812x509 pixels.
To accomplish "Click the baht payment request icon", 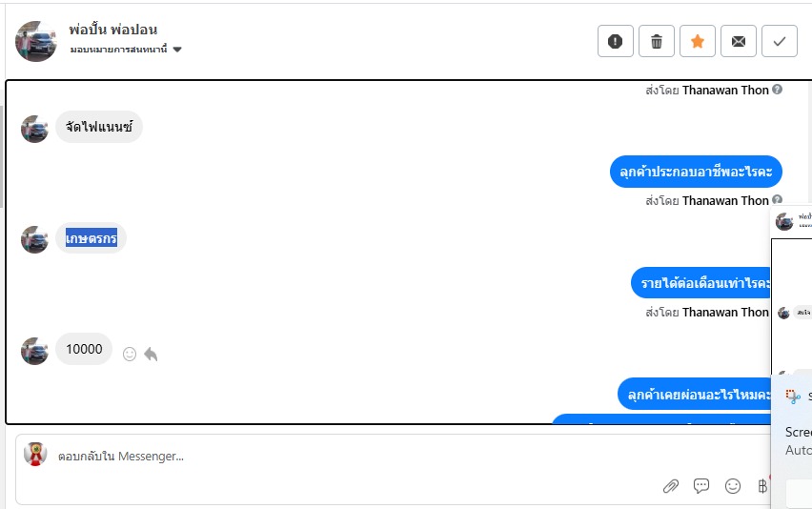I will coord(761,486).
